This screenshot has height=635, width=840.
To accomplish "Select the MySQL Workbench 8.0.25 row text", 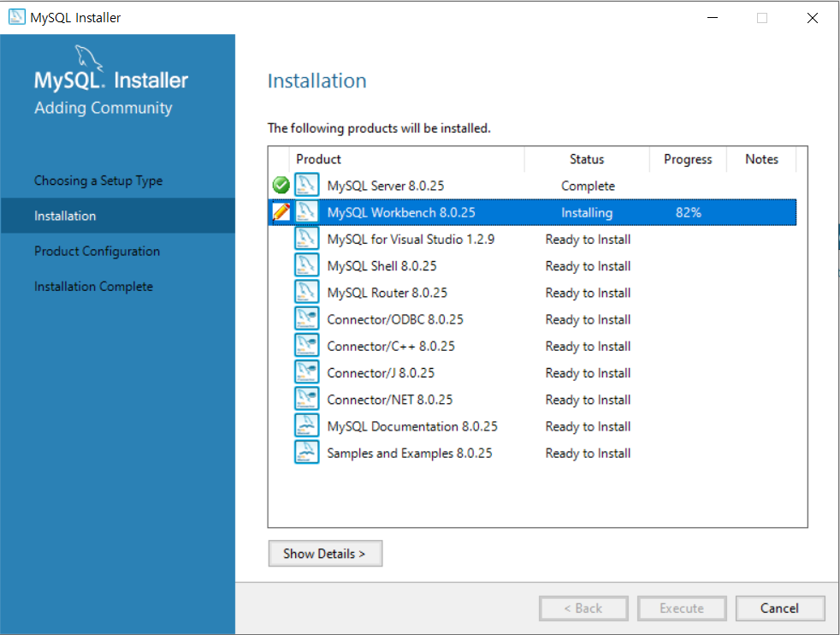I will pos(401,213).
